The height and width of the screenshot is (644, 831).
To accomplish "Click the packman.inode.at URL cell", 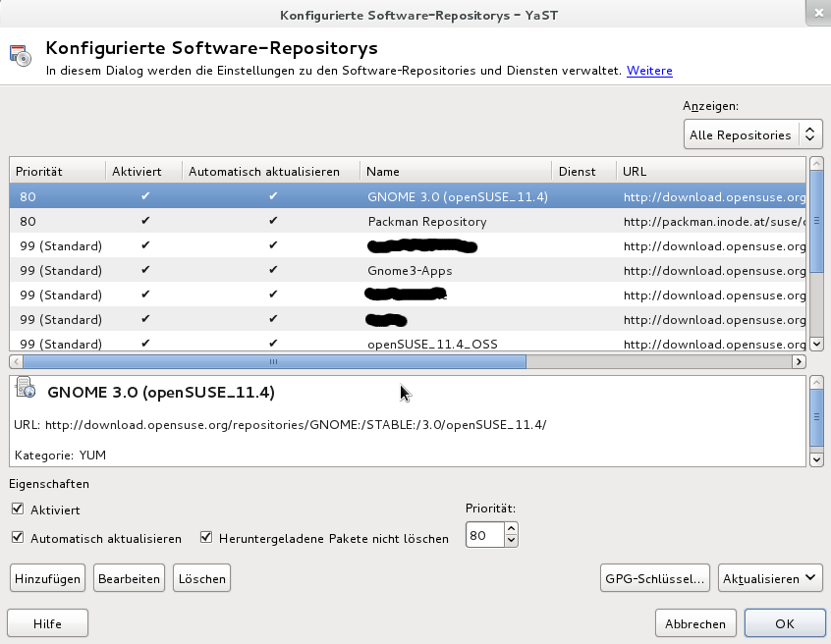I will coord(713,222).
